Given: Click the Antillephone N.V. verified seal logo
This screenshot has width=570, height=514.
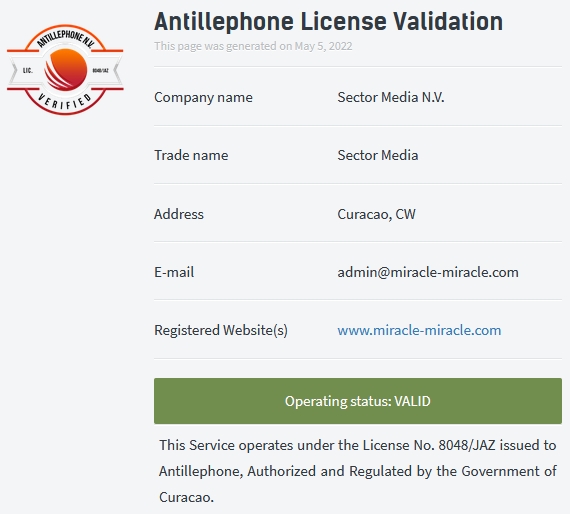Looking at the screenshot, I should 65,69.
